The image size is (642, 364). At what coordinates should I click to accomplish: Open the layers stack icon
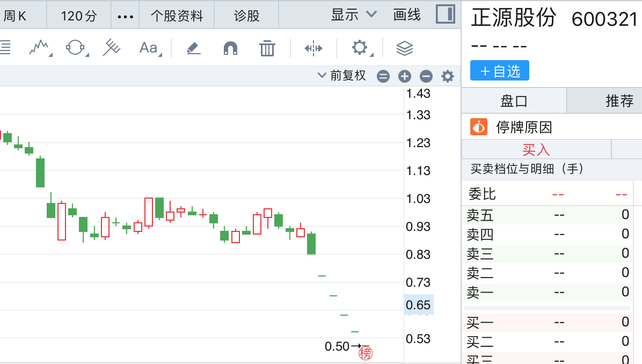pyautogui.click(x=404, y=48)
